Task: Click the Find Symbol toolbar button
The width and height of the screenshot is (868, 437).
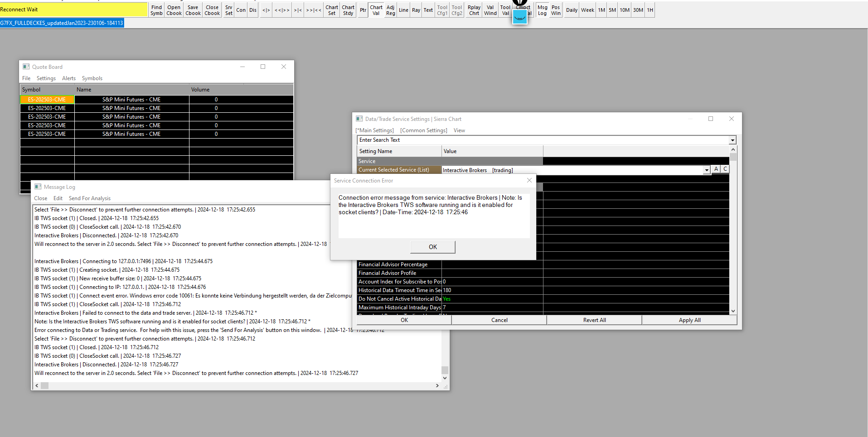Action: tap(156, 10)
